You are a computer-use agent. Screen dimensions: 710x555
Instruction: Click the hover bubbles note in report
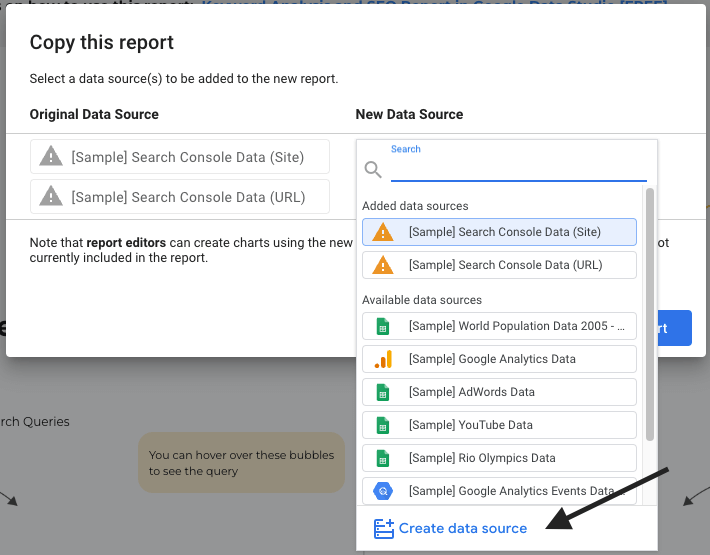click(241, 463)
